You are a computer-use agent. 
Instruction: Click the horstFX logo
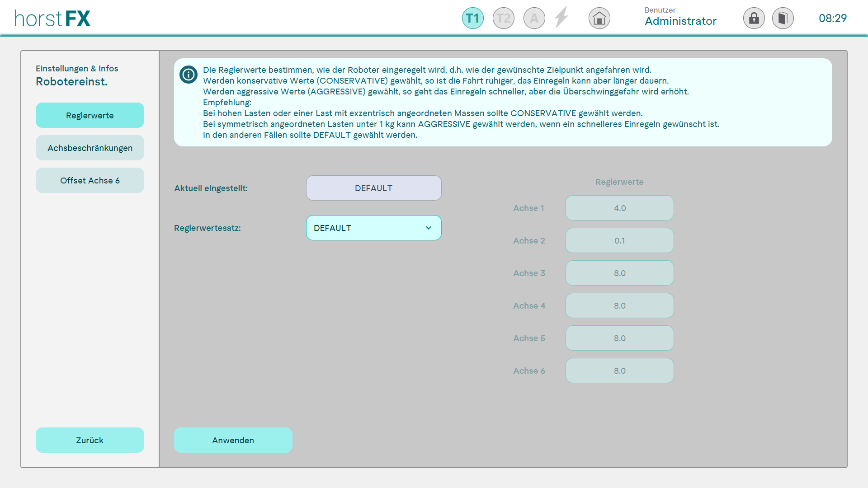click(52, 19)
